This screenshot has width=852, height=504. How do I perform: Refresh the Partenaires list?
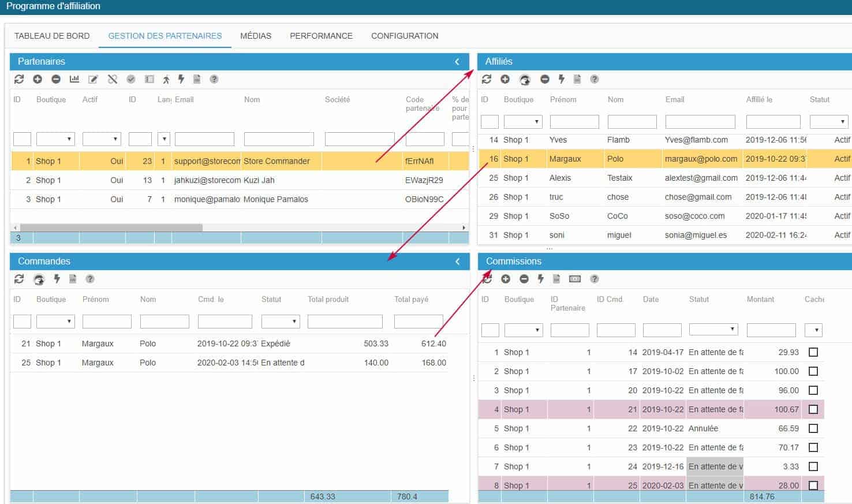19,79
